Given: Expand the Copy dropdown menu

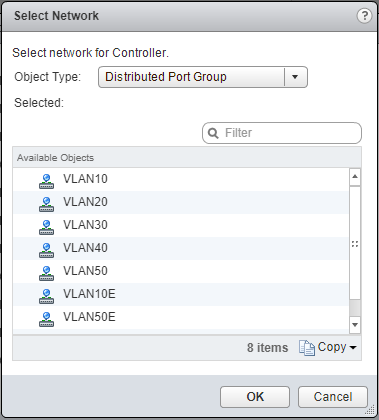Looking at the screenshot, I should tap(353, 348).
